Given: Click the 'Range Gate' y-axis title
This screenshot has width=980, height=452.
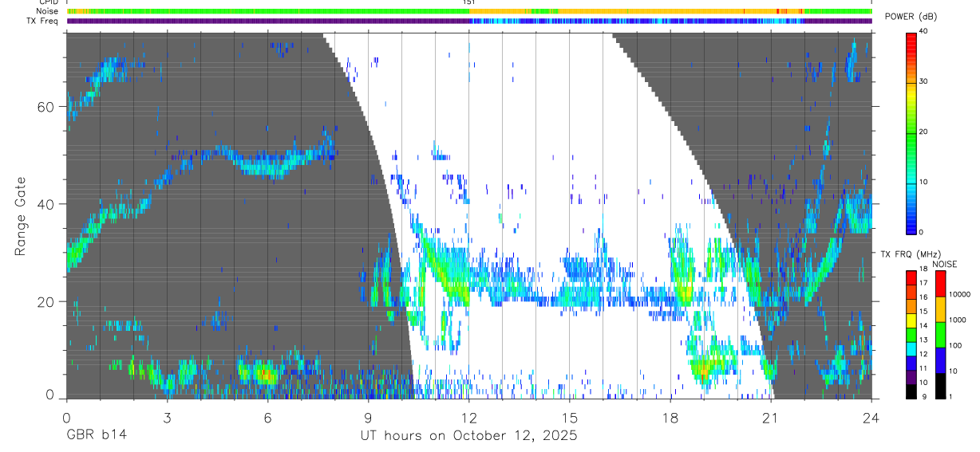Looking at the screenshot, I should pyautogui.click(x=20, y=215).
